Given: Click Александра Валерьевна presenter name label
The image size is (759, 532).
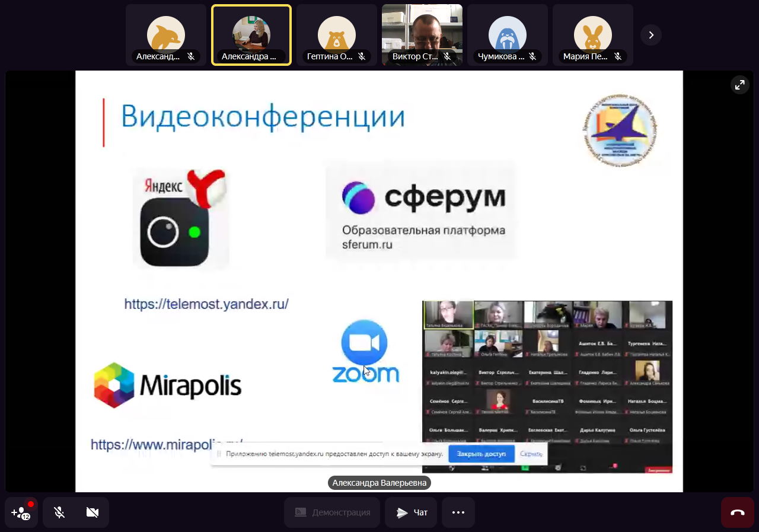Looking at the screenshot, I should tap(379, 483).
